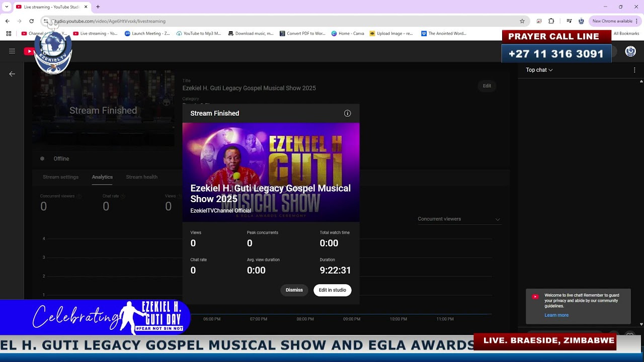
Task: Open the live chat three-dot options menu
Action: (634, 70)
